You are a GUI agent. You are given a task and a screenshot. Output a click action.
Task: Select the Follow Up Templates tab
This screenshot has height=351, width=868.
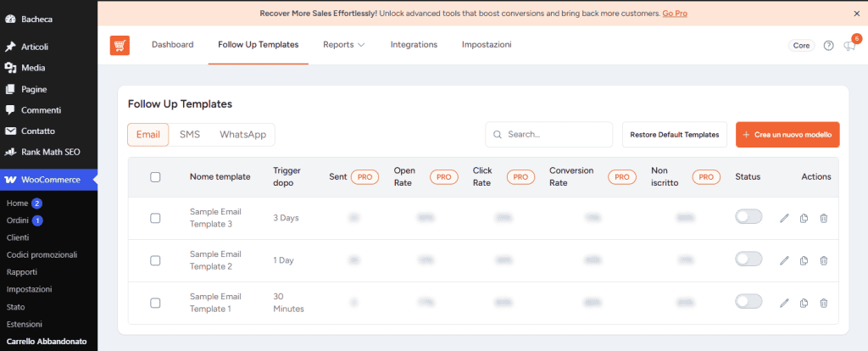point(259,45)
